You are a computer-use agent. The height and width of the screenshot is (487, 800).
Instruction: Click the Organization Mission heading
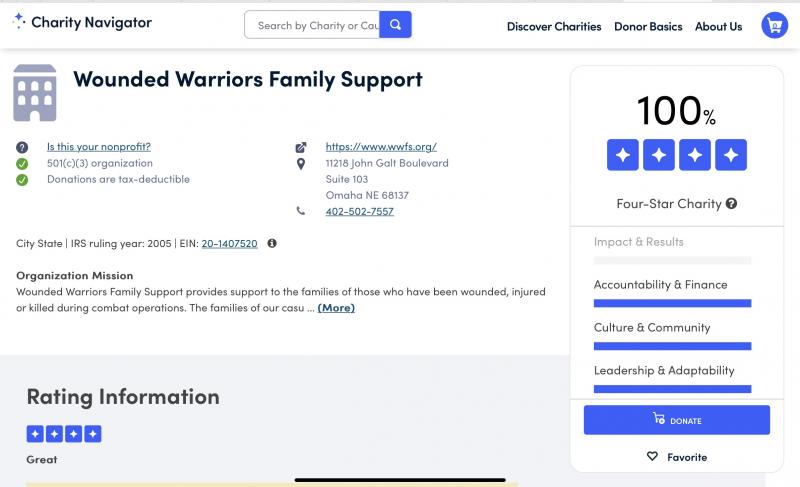click(74, 275)
